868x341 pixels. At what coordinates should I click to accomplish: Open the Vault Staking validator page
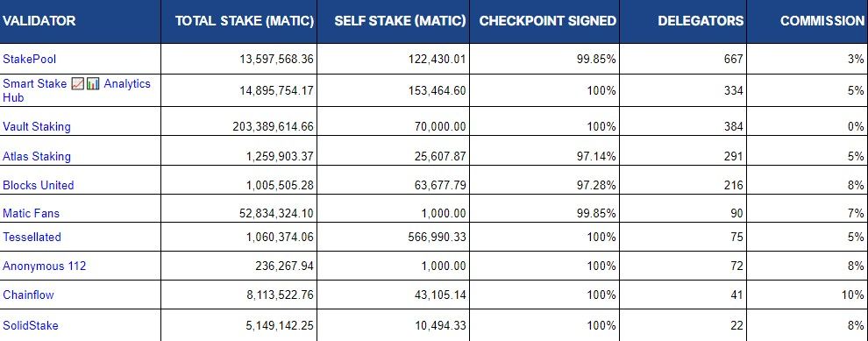coord(37,126)
